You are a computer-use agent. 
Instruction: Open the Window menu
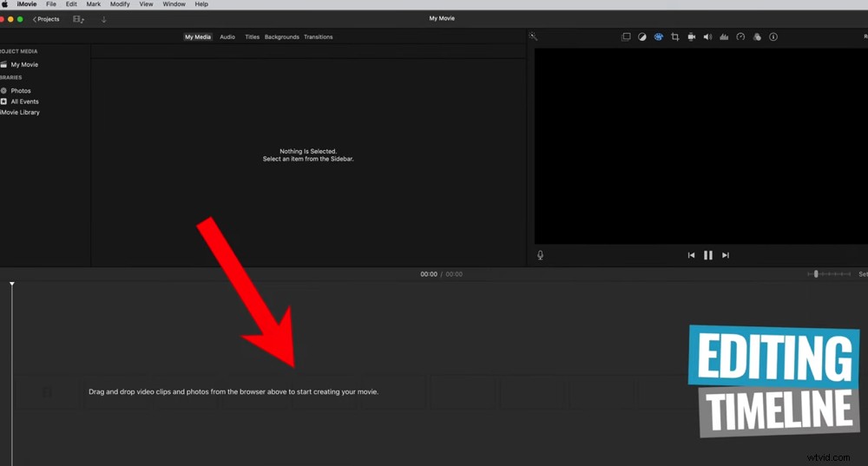tap(174, 3)
